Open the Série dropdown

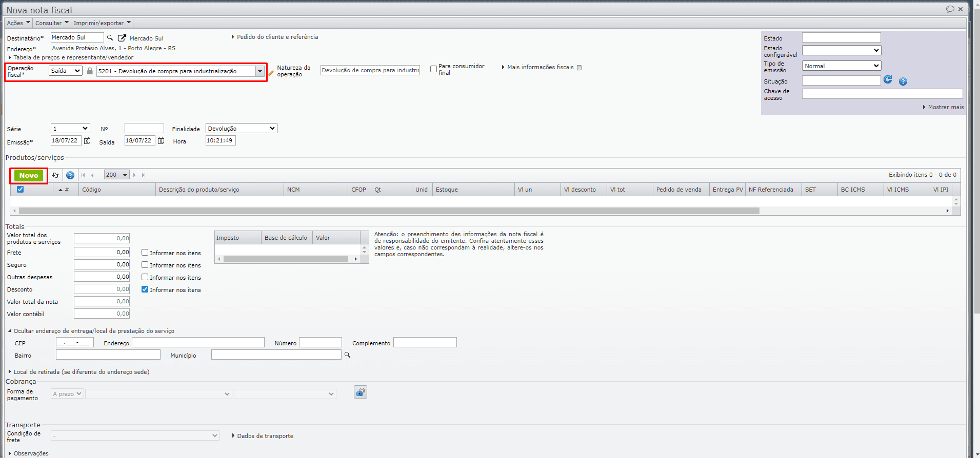coord(70,128)
